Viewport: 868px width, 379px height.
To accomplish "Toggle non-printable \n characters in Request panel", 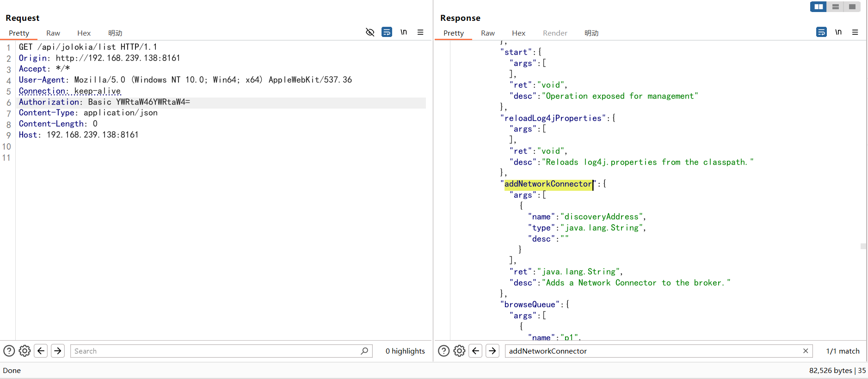I will click(404, 32).
